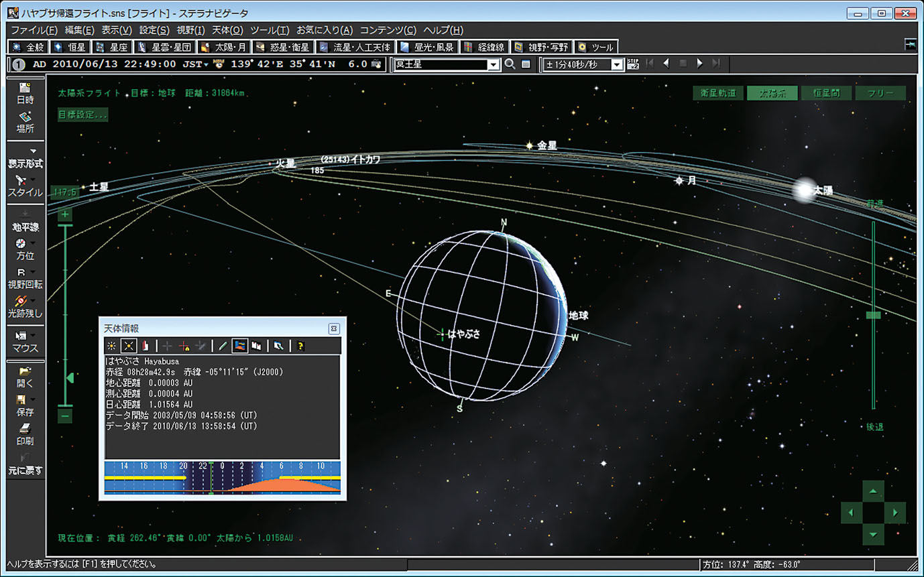Switch to the 流星・人工天体 tab
The height and width of the screenshot is (577, 924).
click(354, 47)
